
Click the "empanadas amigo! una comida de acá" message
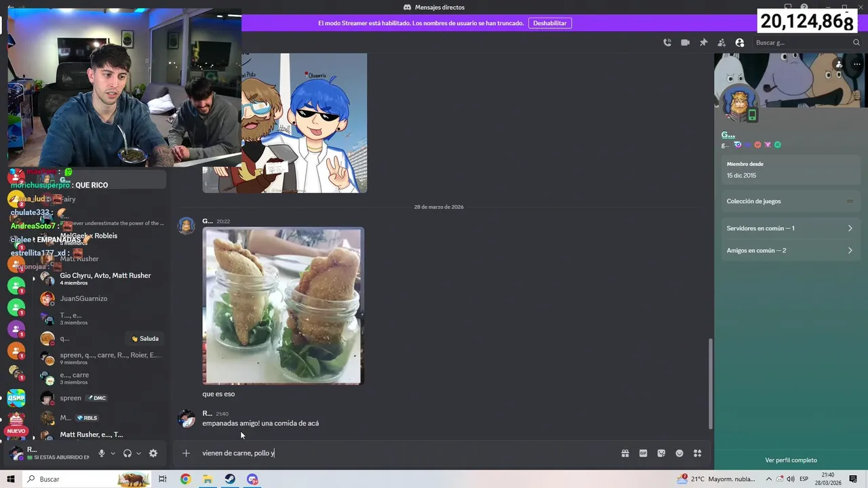pyautogui.click(x=260, y=424)
